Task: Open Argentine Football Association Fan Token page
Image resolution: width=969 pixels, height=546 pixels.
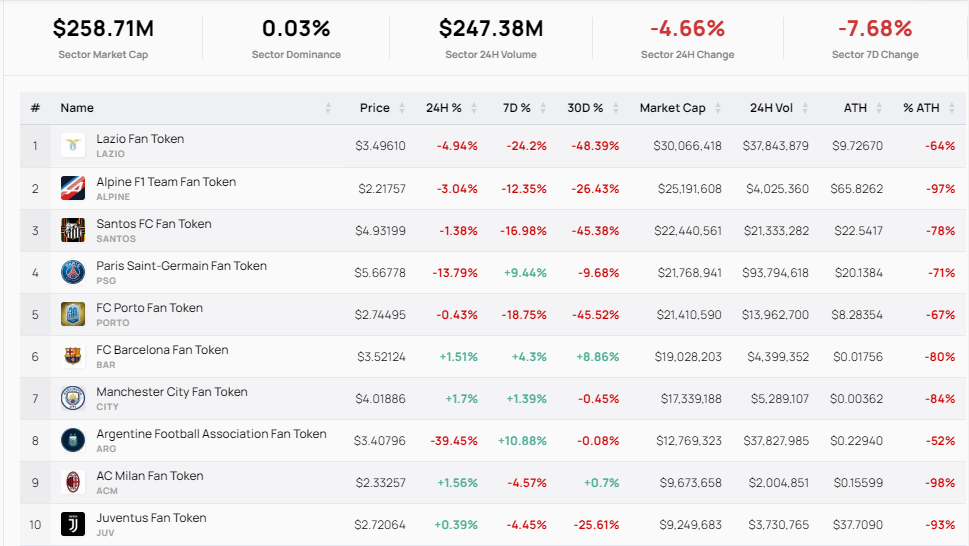Action: [x=211, y=434]
